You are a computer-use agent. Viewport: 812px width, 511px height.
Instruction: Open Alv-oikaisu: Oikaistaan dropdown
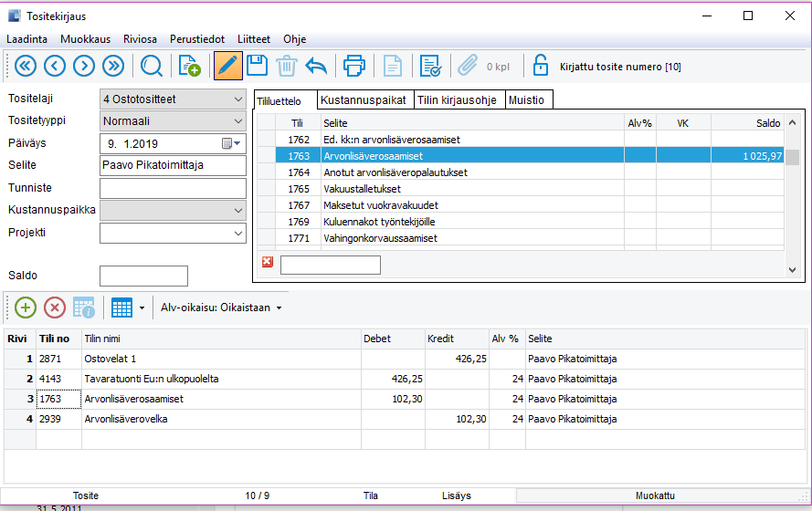pos(221,308)
